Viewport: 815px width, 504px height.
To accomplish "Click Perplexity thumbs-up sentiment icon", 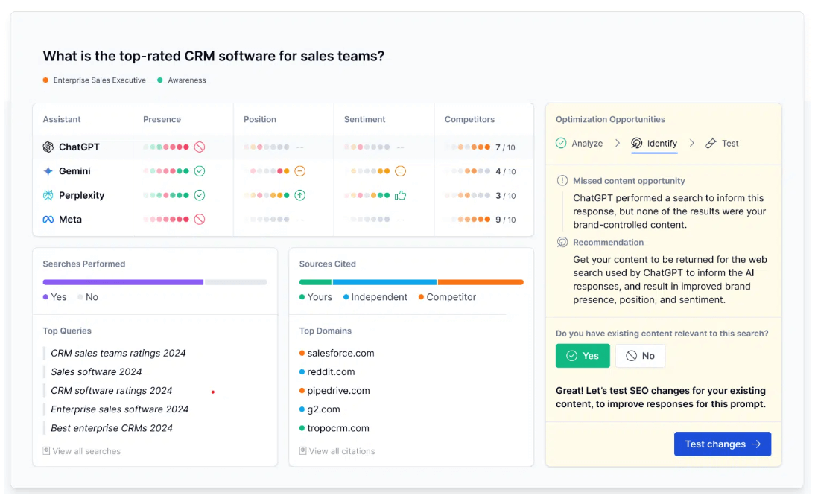I will tap(400, 195).
